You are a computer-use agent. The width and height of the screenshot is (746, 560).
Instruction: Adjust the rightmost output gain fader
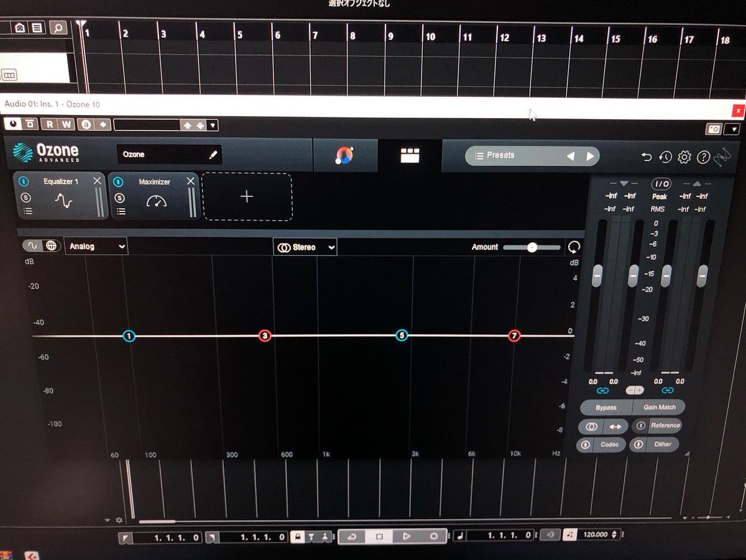click(x=702, y=275)
